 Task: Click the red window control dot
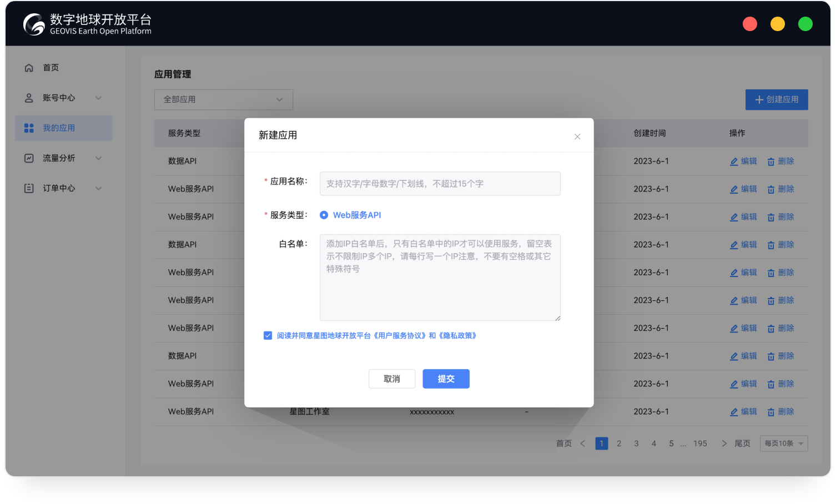pos(750,24)
